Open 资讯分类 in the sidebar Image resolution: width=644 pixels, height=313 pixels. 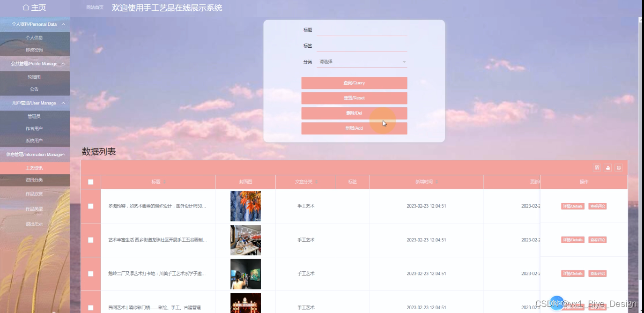click(x=35, y=180)
